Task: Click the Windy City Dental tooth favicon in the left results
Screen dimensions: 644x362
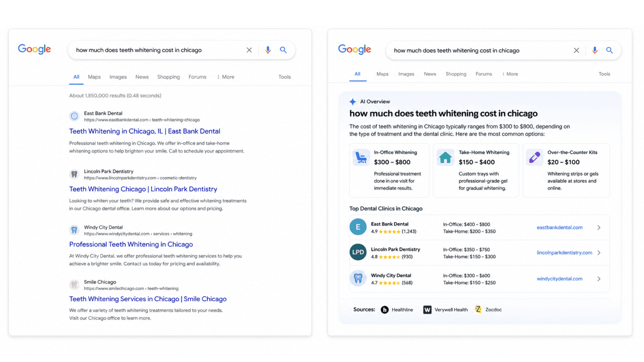Action: pos(74,230)
